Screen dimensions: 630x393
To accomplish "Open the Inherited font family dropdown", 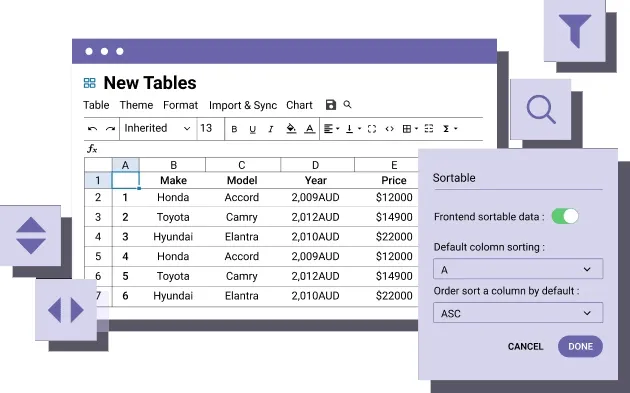I will click(157, 129).
